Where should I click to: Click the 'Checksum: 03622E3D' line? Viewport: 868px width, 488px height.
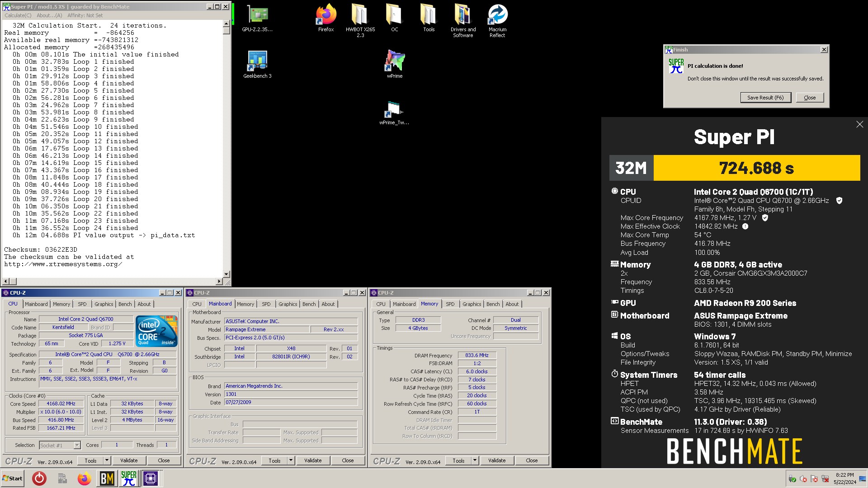[x=41, y=249]
